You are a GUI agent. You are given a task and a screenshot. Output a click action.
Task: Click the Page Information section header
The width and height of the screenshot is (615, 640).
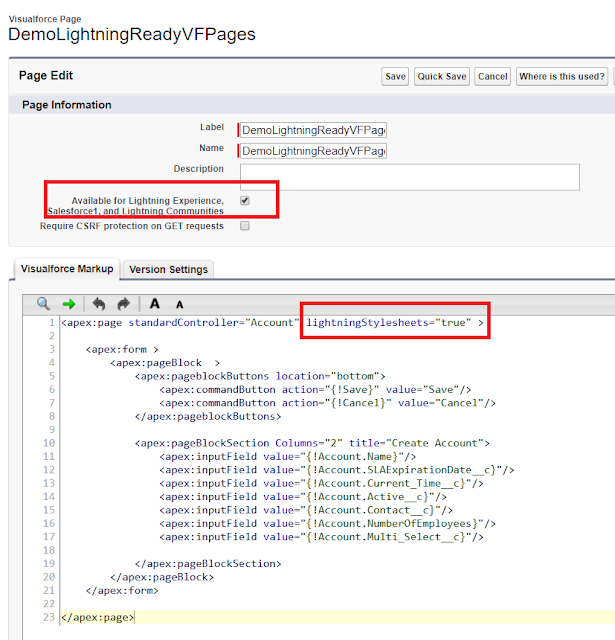(67, 105)
